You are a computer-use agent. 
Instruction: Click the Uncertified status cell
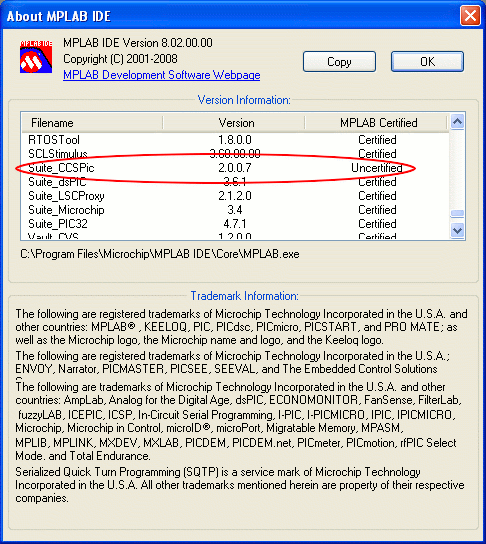(377, 168)
